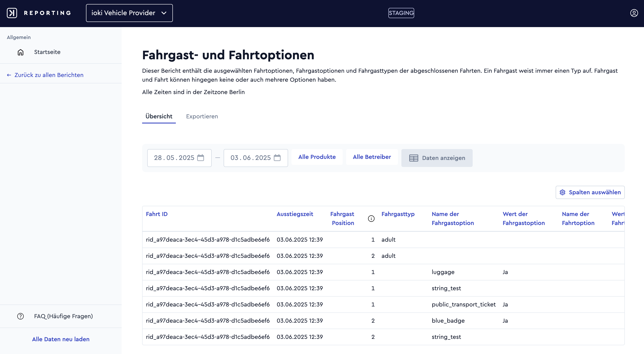The height and width of the screenshot is (354, 644).
Task: Click the Ja value in the luggage row
Action: [x=505, y=272]
